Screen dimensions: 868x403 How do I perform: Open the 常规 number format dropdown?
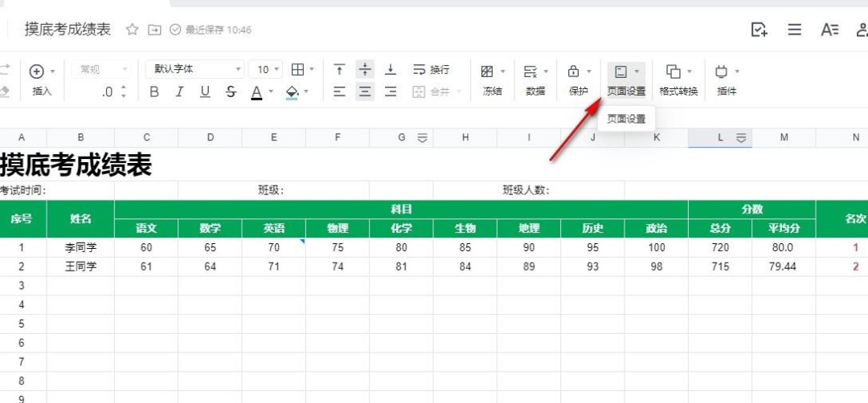pos(102,70)
